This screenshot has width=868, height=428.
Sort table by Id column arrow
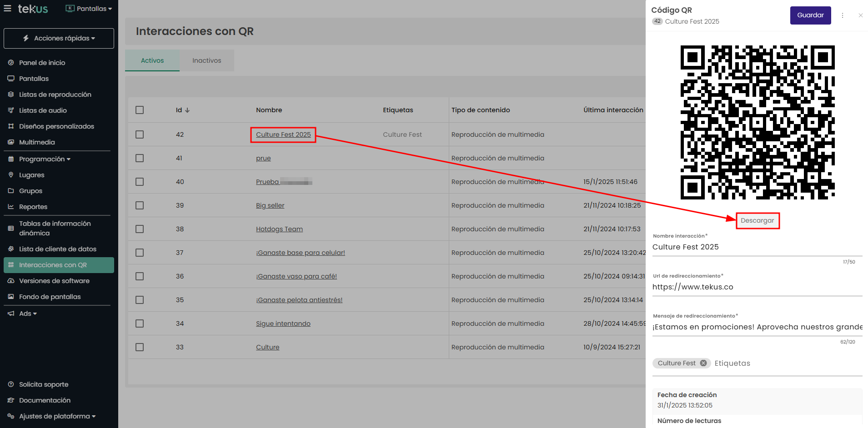[187, 110]
